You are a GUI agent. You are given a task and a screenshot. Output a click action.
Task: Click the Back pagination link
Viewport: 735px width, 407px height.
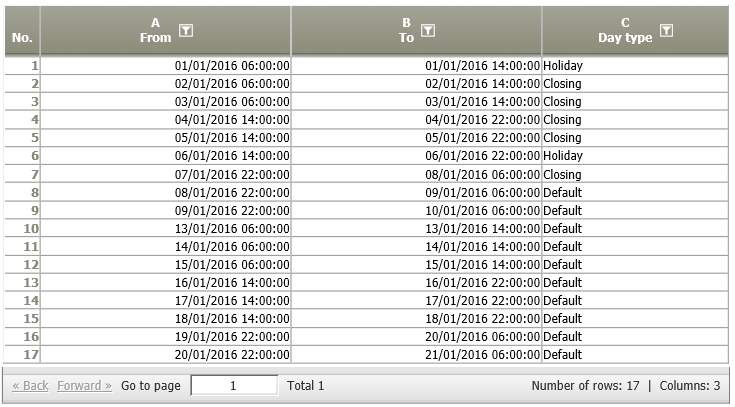30,385
